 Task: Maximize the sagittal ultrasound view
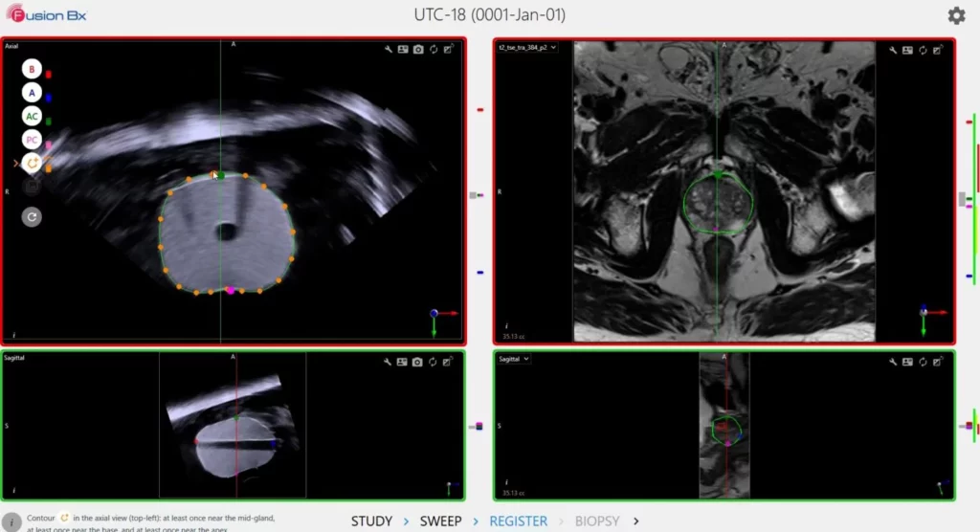pyautogui.click(x=448, y=362)
